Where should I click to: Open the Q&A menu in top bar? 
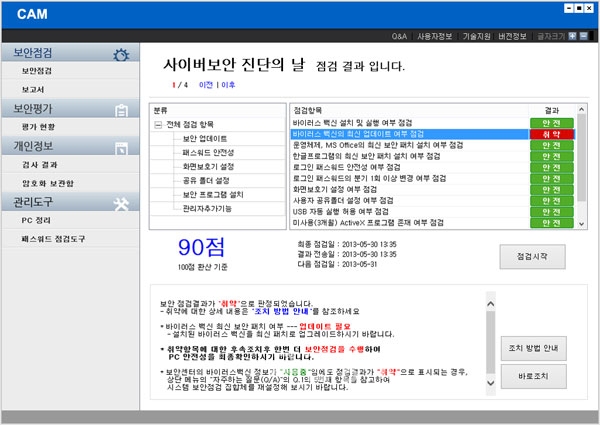tap(398, 37)
